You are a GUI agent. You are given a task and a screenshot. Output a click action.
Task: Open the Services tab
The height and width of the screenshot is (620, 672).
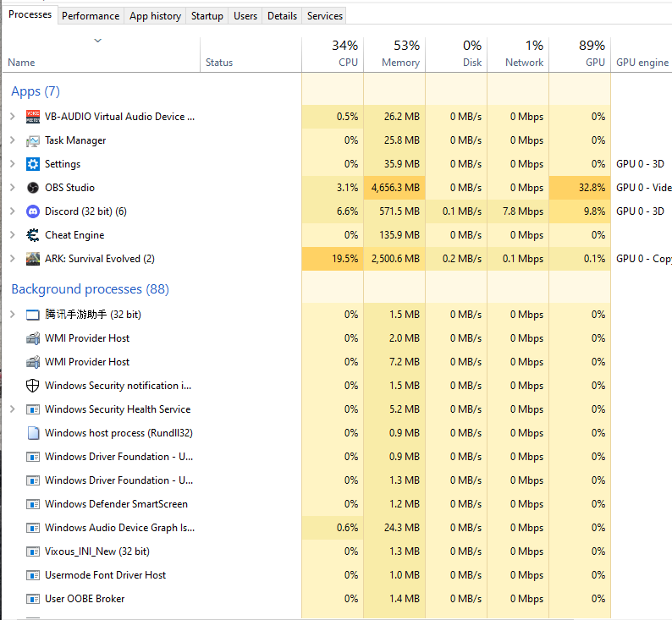coord(325,16)
